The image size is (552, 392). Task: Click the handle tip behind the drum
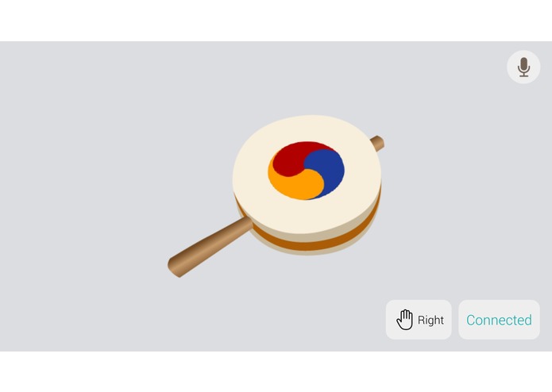(377, 143)
